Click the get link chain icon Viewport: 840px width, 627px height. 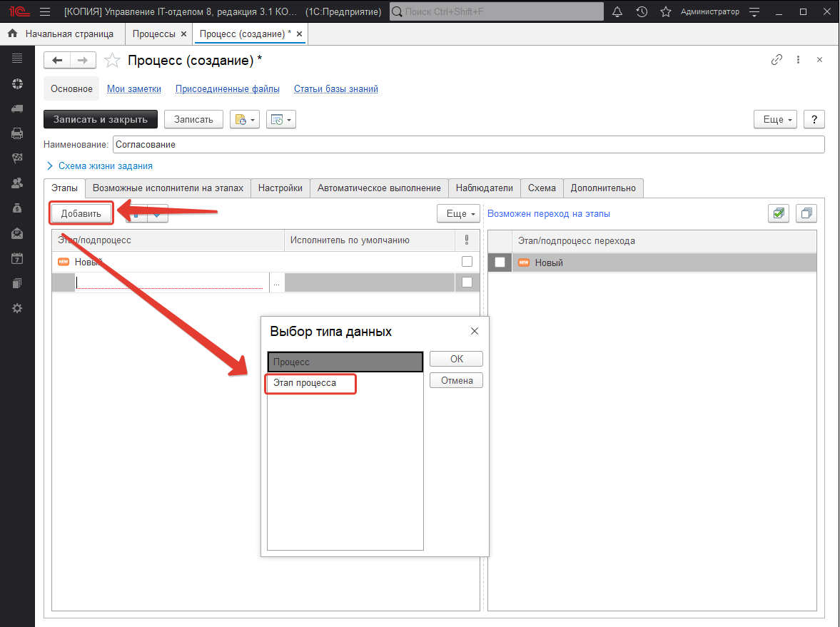click(x=776, y=60)
